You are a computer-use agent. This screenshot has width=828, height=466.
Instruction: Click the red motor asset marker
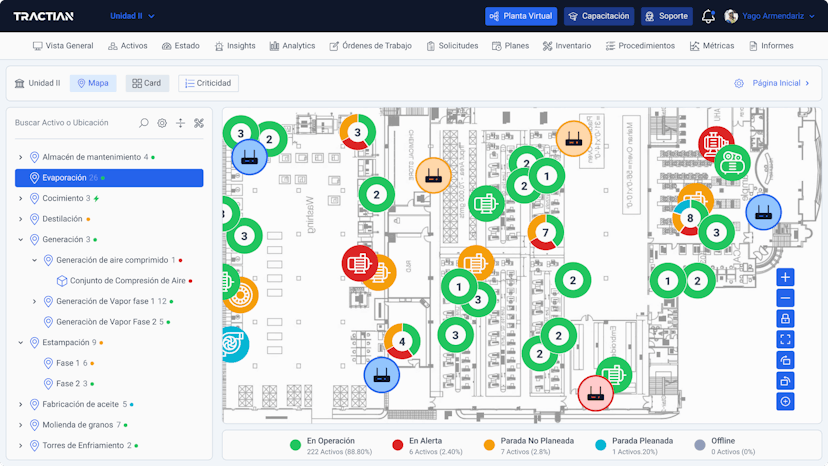pyautogui.click(x=359, y=263)
